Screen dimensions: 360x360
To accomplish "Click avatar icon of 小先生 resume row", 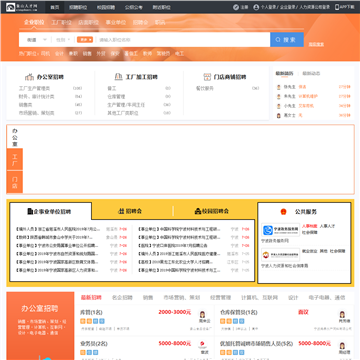I will (279, 106).
